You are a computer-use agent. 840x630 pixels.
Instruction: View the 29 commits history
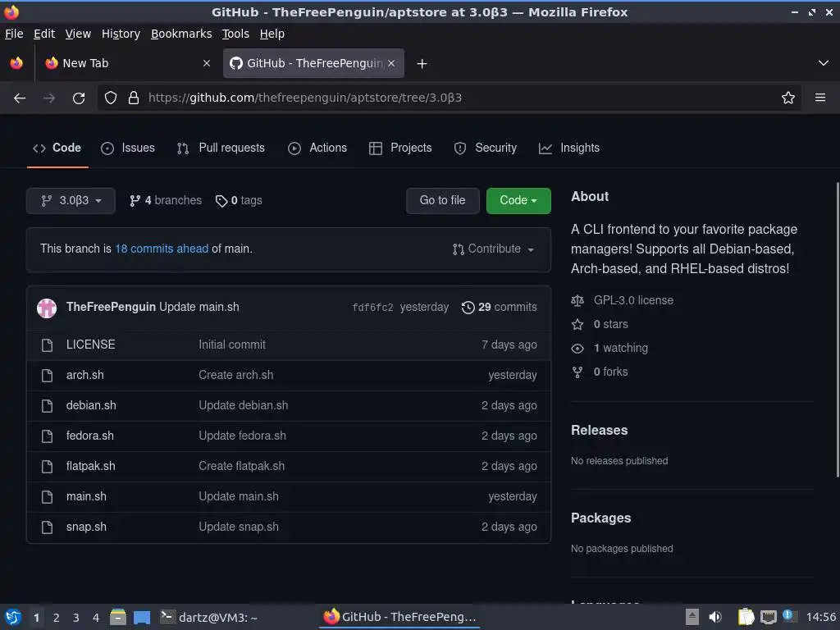tap(500, 307)
